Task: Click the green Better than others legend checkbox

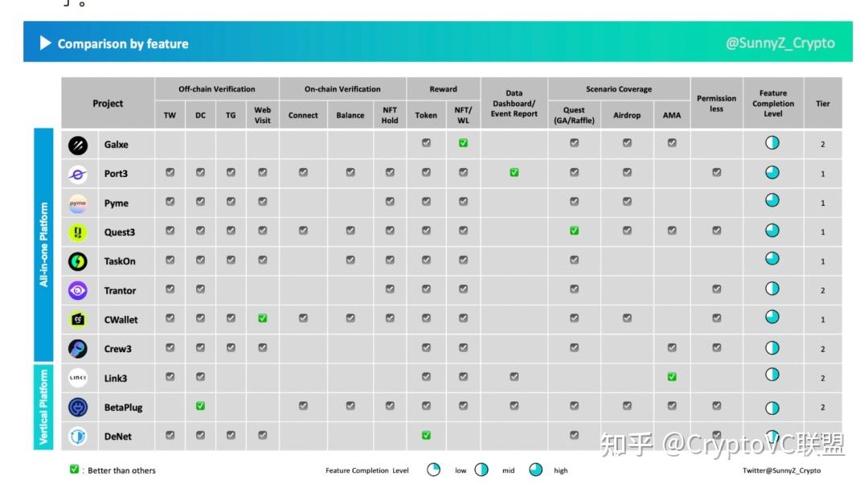Action: (x=74, y=470)
